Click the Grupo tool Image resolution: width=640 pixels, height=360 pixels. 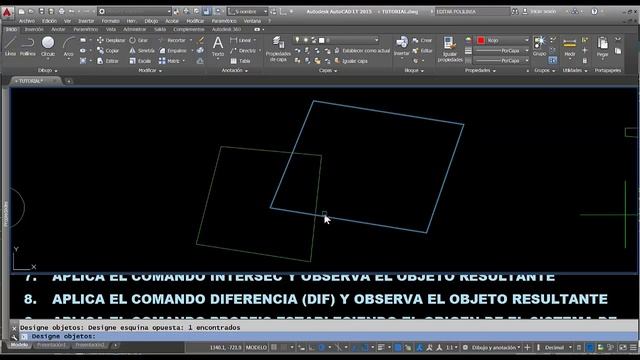click(x=539, y=46)
